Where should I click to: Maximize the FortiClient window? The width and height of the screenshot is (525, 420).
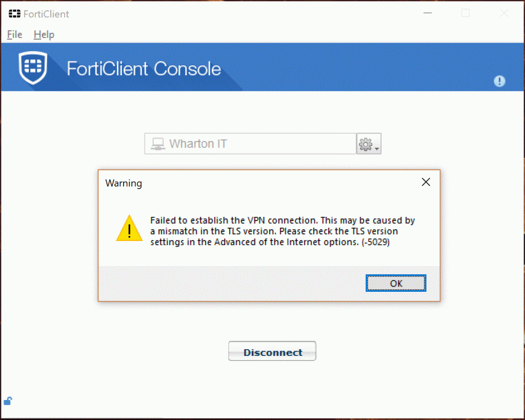coord(466,14)
